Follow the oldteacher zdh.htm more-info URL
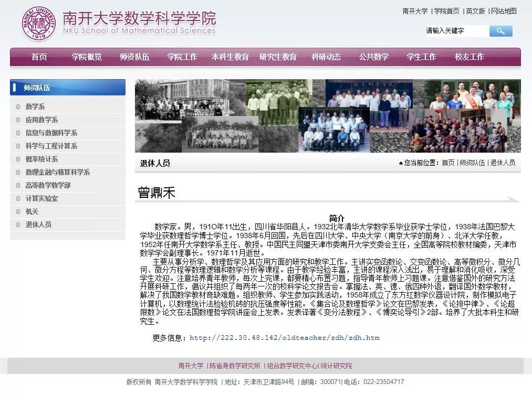532x395 pixels. point(284,338)
